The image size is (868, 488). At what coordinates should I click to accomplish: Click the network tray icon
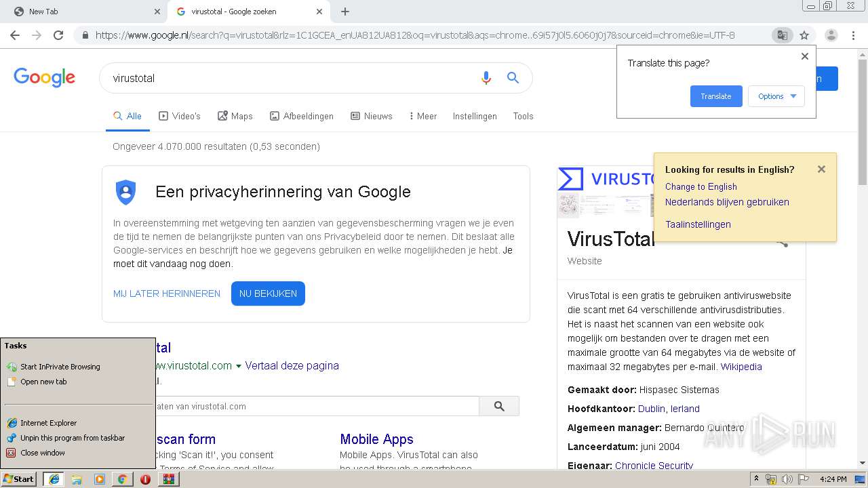click(771, 479)
